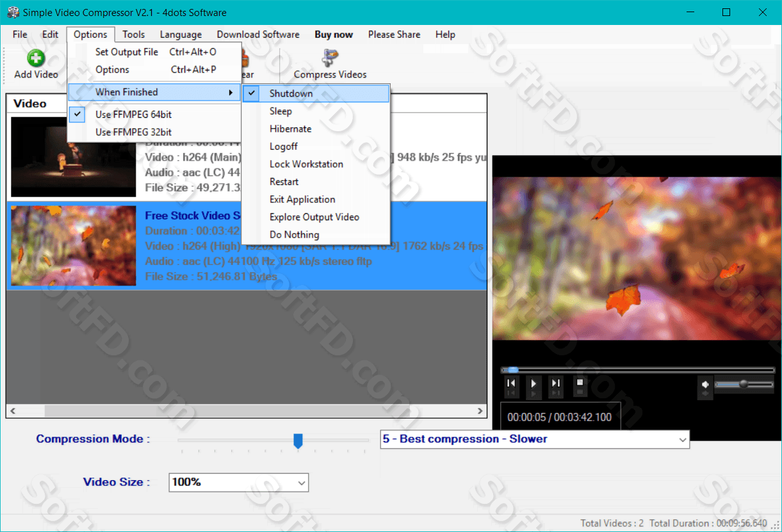Click the Compression Mode label
782x532 pixels.
pyautogui.click(x=93, y=439)
